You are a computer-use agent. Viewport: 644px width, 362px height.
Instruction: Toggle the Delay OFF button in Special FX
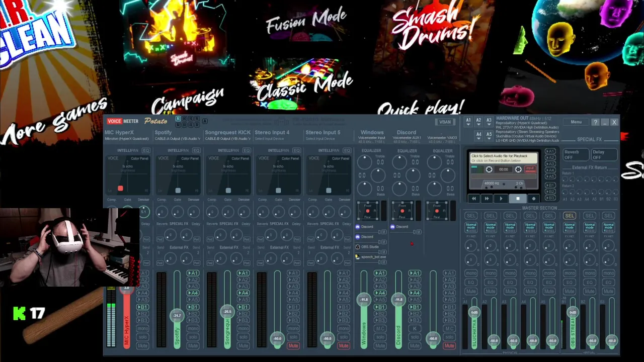tap(603, 154)
